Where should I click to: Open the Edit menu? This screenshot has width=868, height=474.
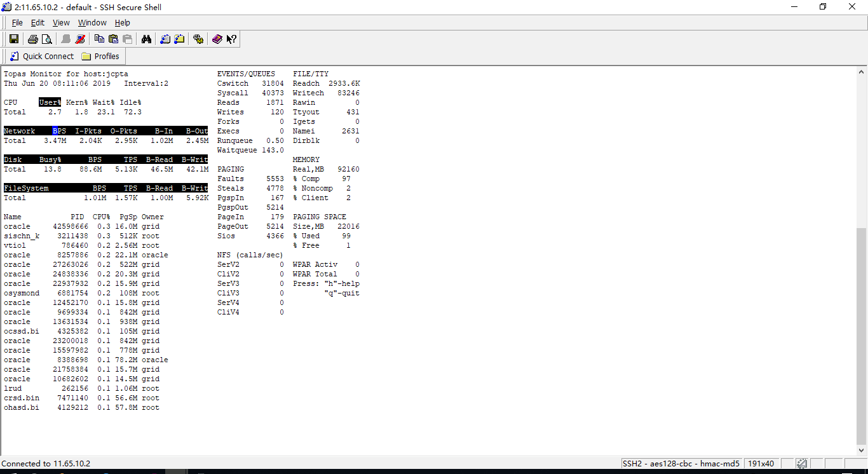(x=37, y=23)
